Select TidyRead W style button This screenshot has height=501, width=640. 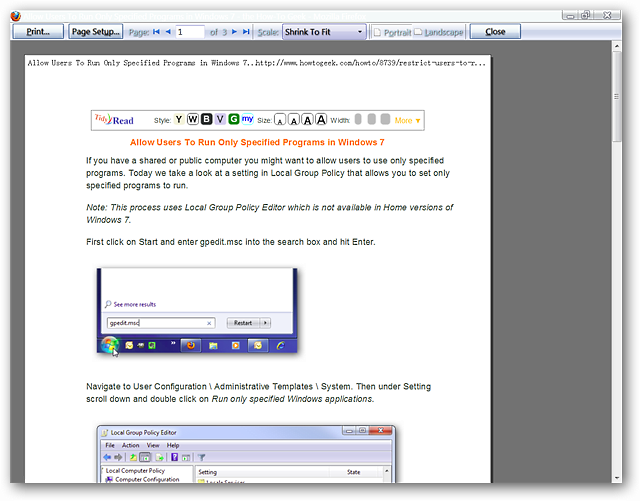(193, 119)
